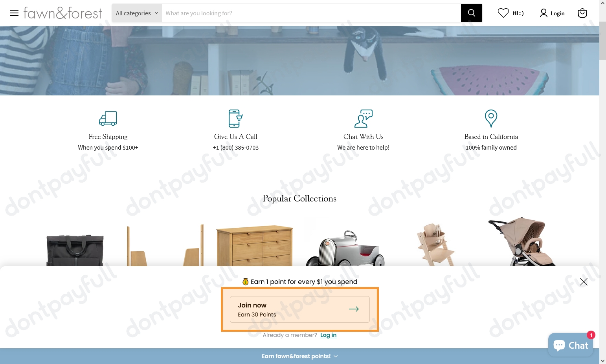Expand the All categories dropdown
Image resolution: width=606 pixels, height=364 pixels.
coord(137,13)
